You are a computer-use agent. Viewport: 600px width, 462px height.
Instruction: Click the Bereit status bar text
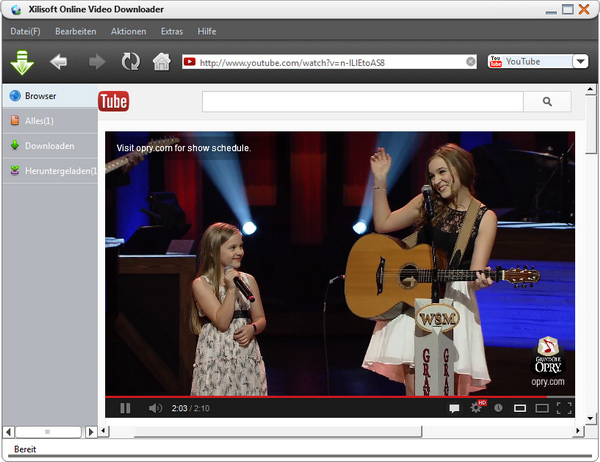[x=25, y=449]
